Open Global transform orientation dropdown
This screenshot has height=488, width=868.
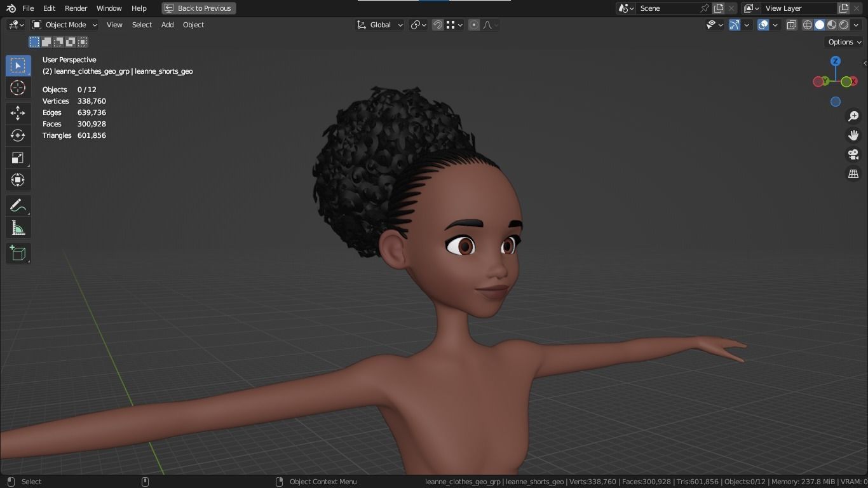379,25
